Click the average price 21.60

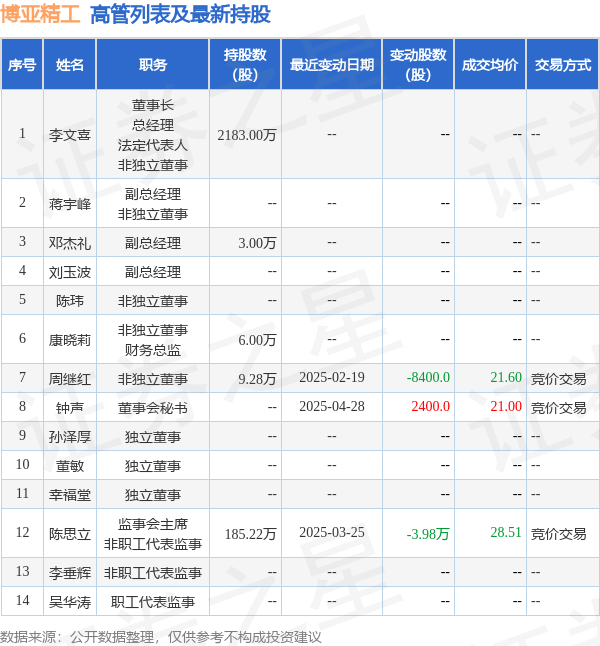tap(506, 377)
